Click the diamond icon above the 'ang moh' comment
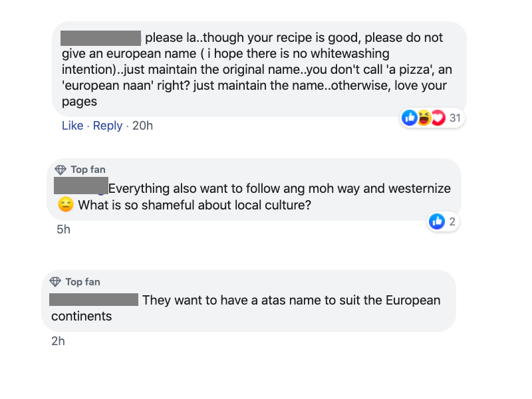 point(61,170)
